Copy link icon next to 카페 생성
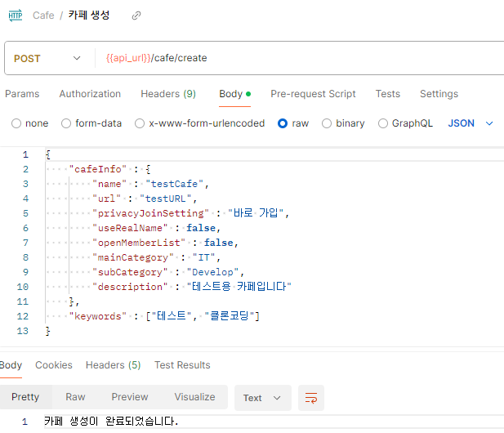504x433 pixels. [136, 16]
